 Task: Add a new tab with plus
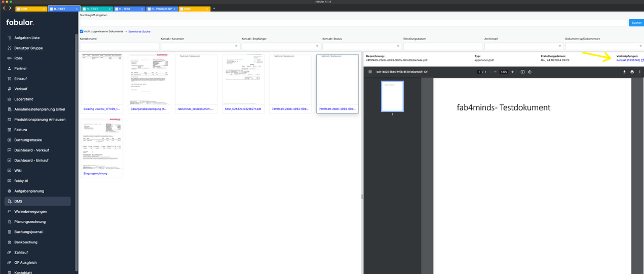(214, 9)
